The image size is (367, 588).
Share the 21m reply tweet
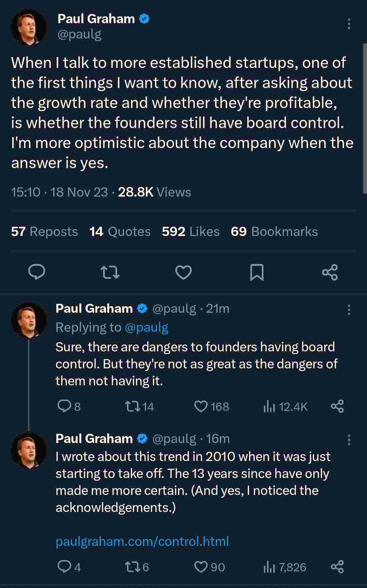pyautogui.click(x=337, y=406)
